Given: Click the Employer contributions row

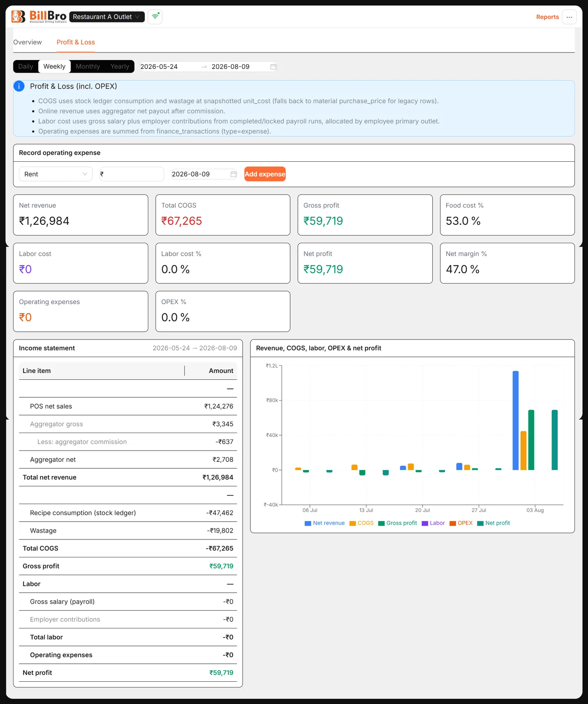Looking at the screenshot, I should [128, 620].
